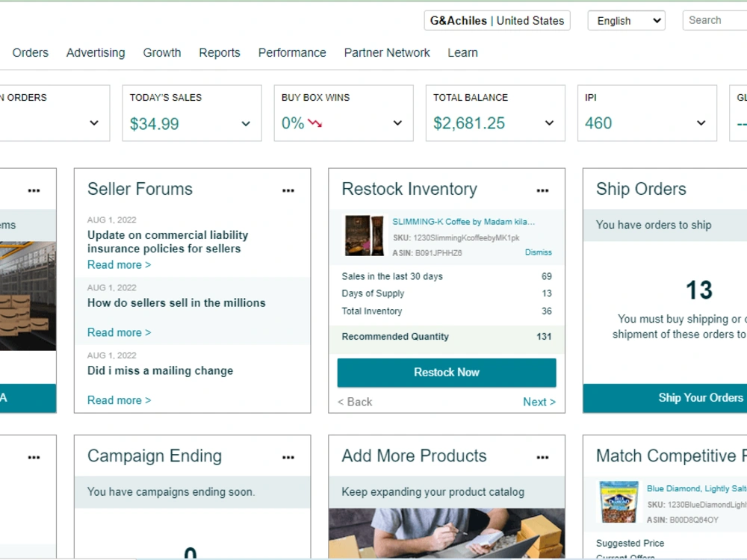Go Back in restock inventory items
The height and width of the screenshot is (560, 747).
[x=355, y=402]
